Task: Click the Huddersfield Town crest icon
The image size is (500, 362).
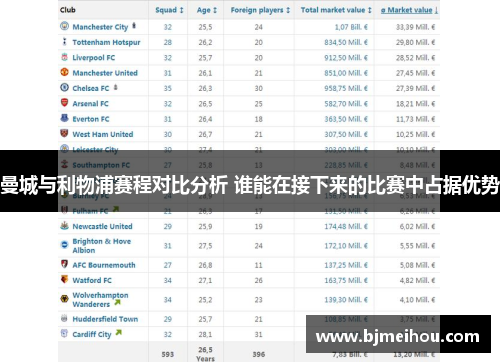Action: [x=64, y=318]
